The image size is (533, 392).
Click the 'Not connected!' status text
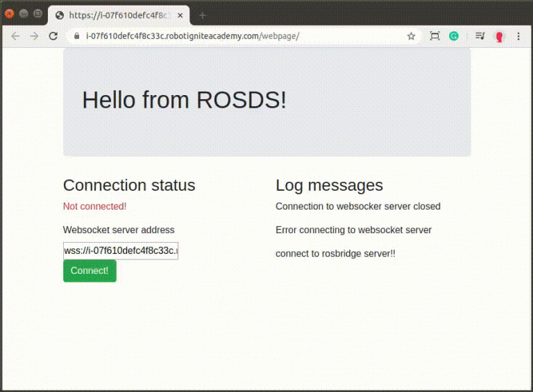coord(95,206)
